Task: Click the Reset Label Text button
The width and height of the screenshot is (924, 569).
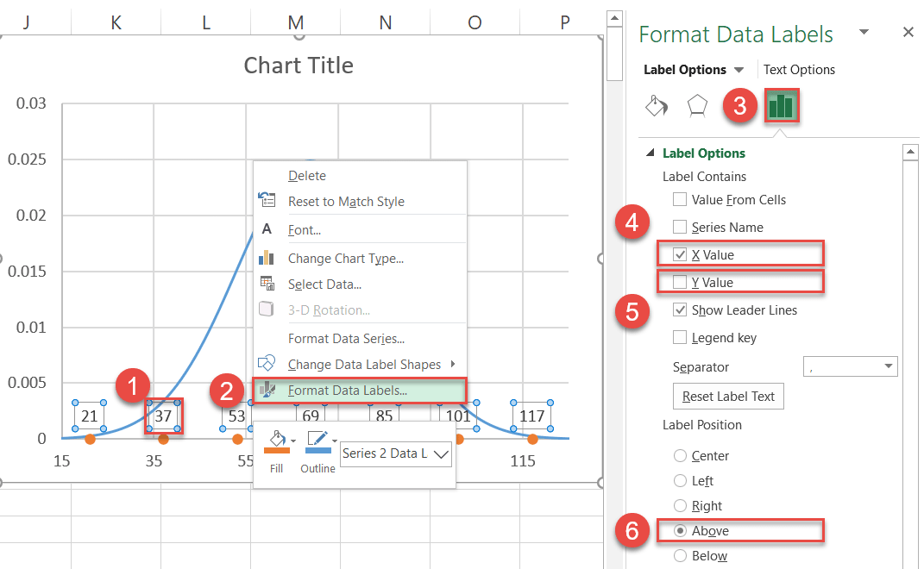Action: pyautogui.click(x=727, y=396)
